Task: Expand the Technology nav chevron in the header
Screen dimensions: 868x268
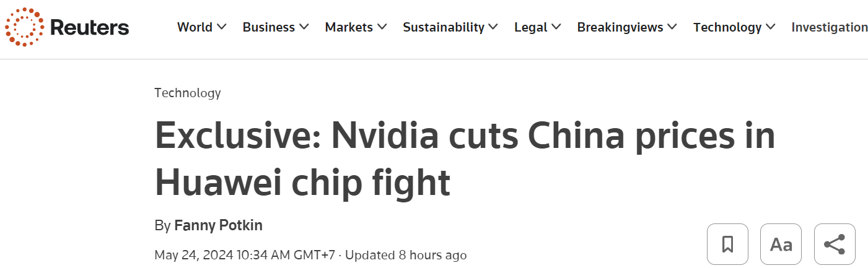Action: pos(770,27)
